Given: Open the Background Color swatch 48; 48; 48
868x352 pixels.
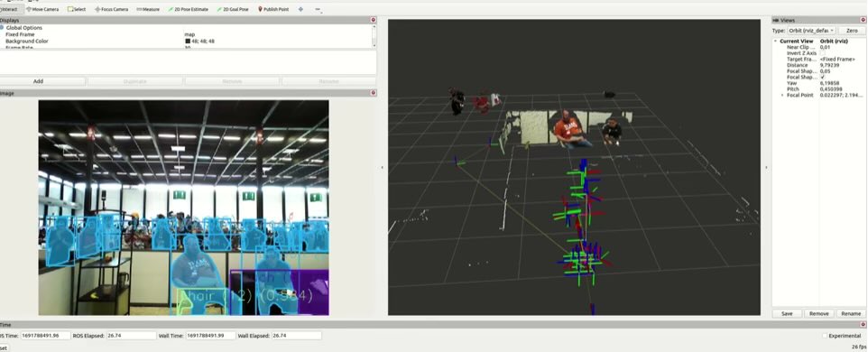Looking at the screenshot, I should (188, 41).
